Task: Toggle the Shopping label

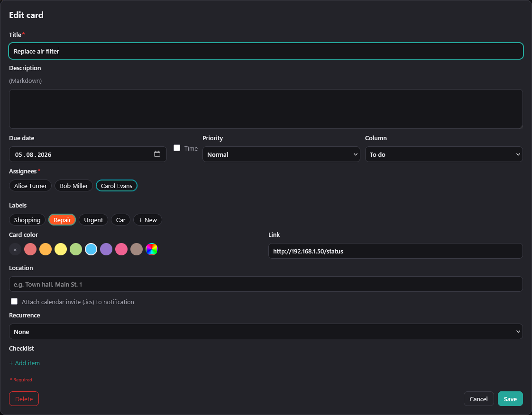Action: (27, 220)
